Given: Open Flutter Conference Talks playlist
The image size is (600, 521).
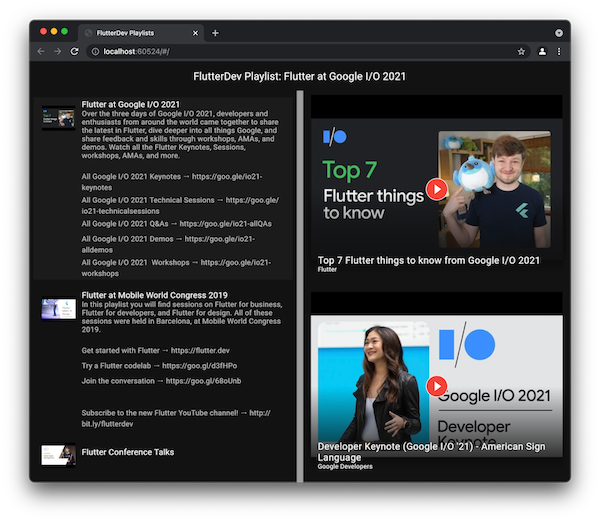Looking at the screenshot, I should [x=127, y=452].
